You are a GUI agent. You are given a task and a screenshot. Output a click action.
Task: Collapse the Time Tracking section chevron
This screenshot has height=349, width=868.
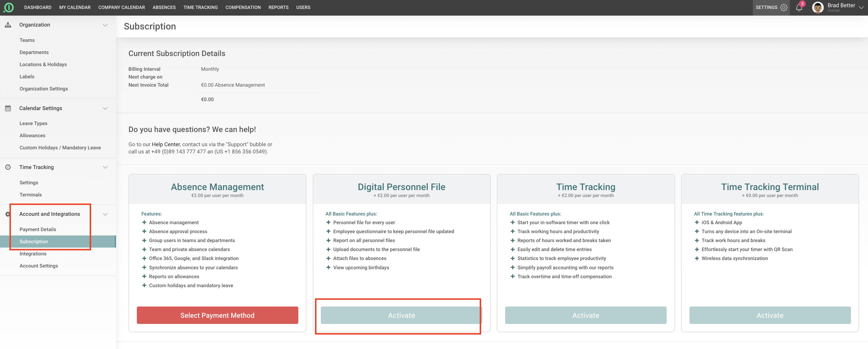pyautogui.click(x=105, y=167)
